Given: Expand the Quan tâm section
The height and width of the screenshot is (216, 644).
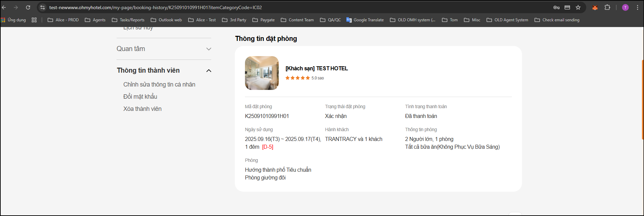Looking at the screenshot, I should click(x=208, y=49).
